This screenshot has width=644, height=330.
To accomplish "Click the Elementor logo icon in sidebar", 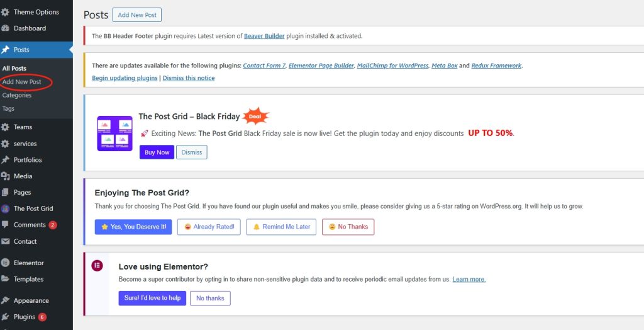I will tap(6, 263).
